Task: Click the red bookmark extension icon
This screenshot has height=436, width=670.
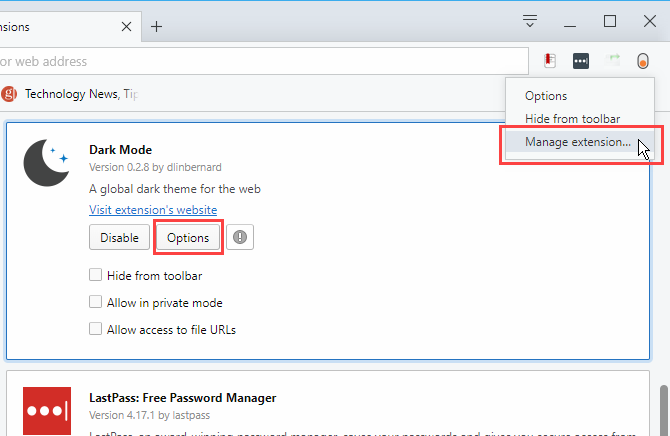Action: [x=550, y=61]
